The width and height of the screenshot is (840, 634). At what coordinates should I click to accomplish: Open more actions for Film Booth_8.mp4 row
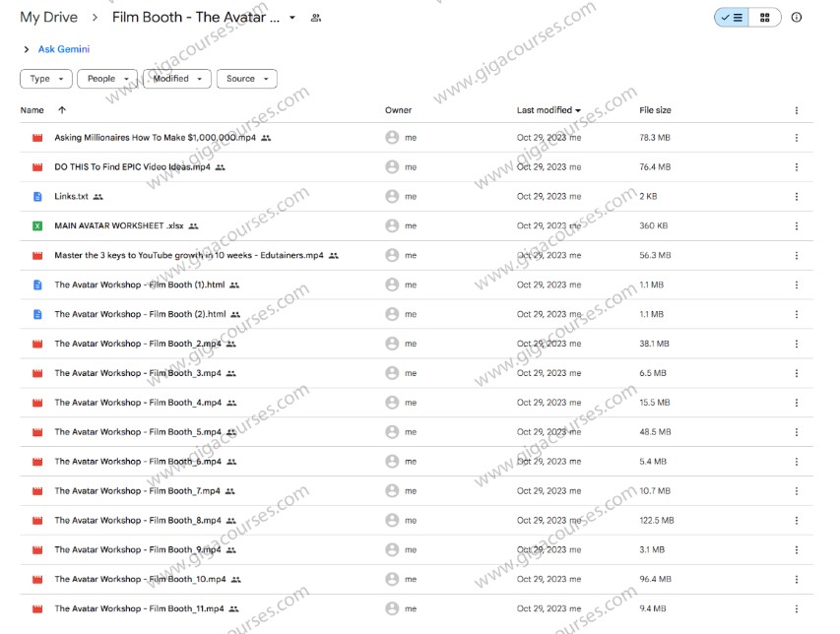tap(797, 521)
